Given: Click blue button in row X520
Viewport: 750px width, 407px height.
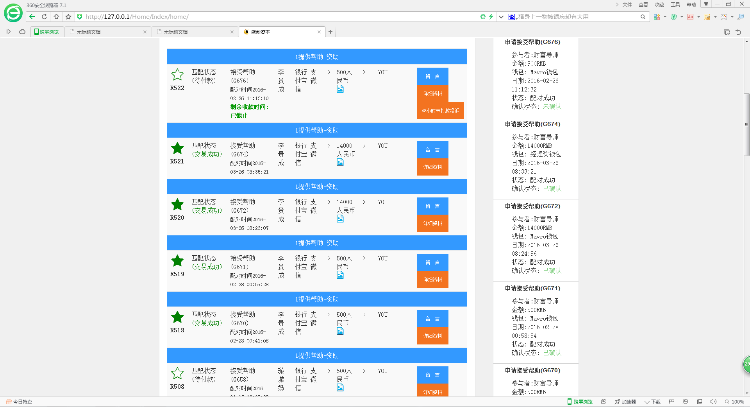Looking at the screenshot, I should [x=432, y=206].
